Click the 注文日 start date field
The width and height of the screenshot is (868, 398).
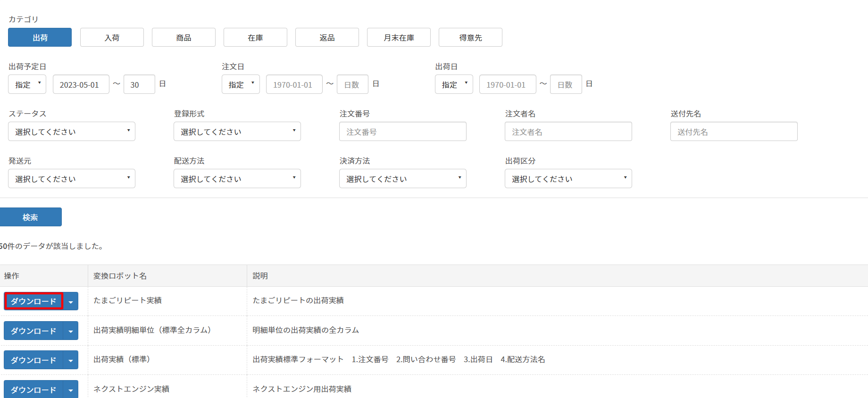click(x=294, y=84)
